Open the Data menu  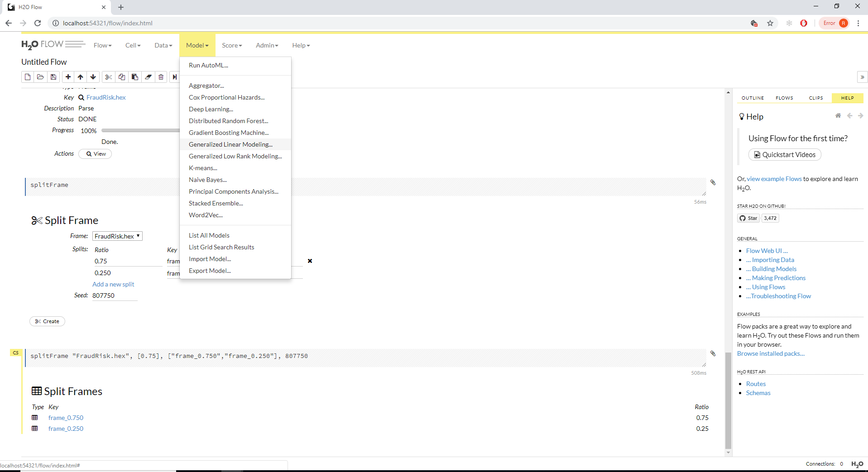(x=163, y=45)
